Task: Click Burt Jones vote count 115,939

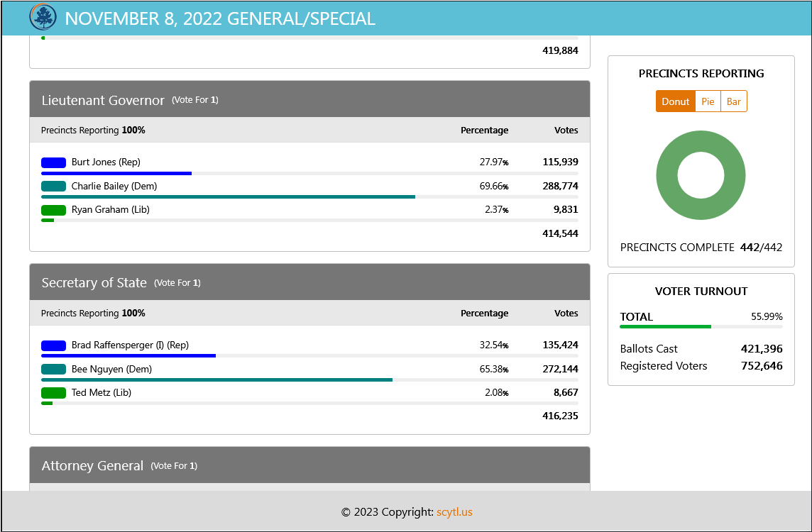Action: click(560, 162)
